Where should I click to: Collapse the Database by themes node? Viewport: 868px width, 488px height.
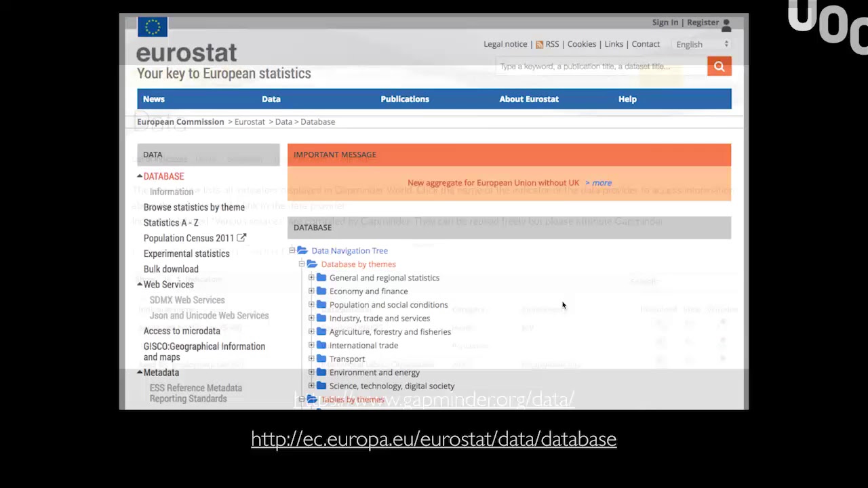click(x=302, y=264)
